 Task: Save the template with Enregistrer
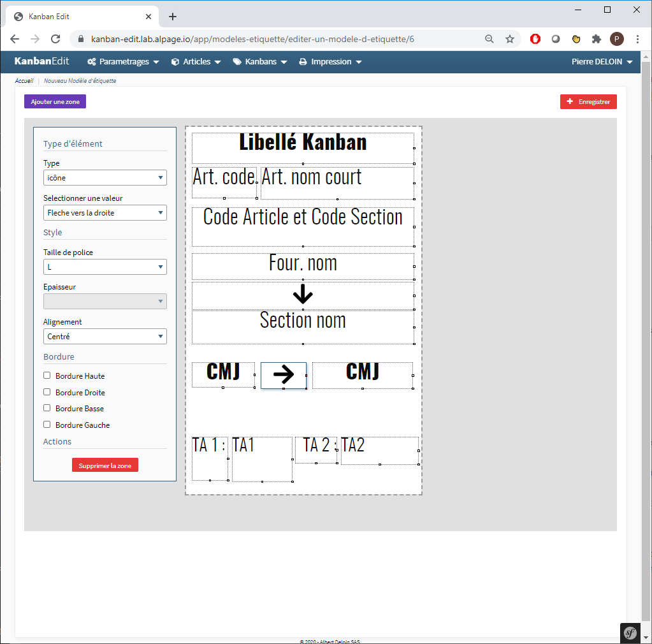(588, 101)
